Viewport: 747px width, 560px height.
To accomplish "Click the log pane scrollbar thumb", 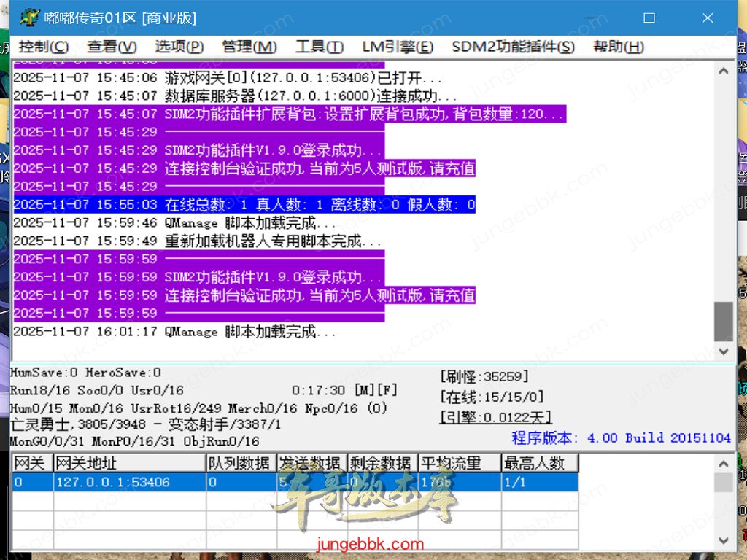I will click(x=723, y=321).
